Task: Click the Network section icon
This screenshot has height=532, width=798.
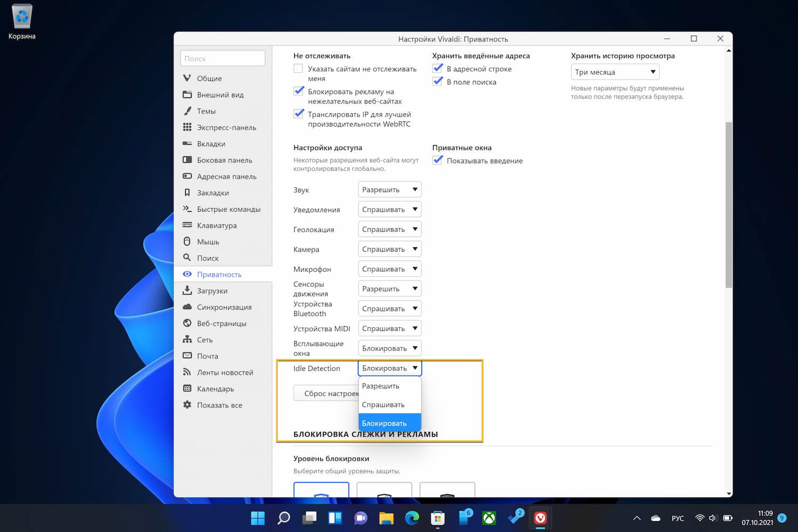Action: coord(187,339)
